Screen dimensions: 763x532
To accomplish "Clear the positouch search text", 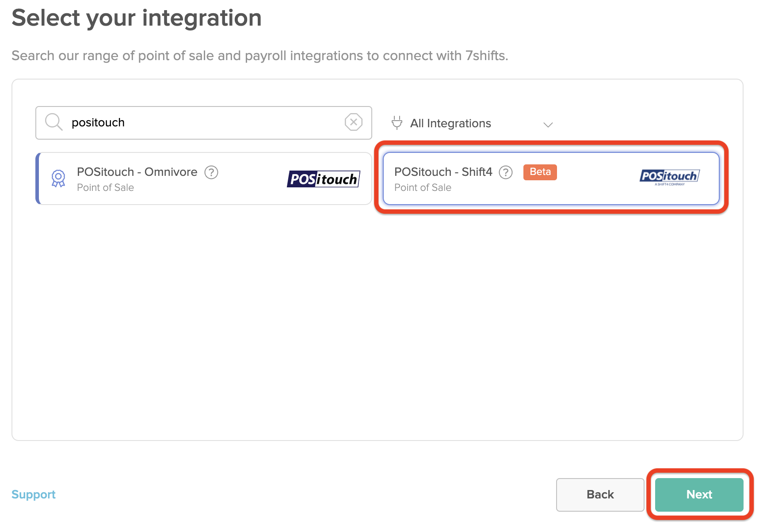I will [354, 122].
